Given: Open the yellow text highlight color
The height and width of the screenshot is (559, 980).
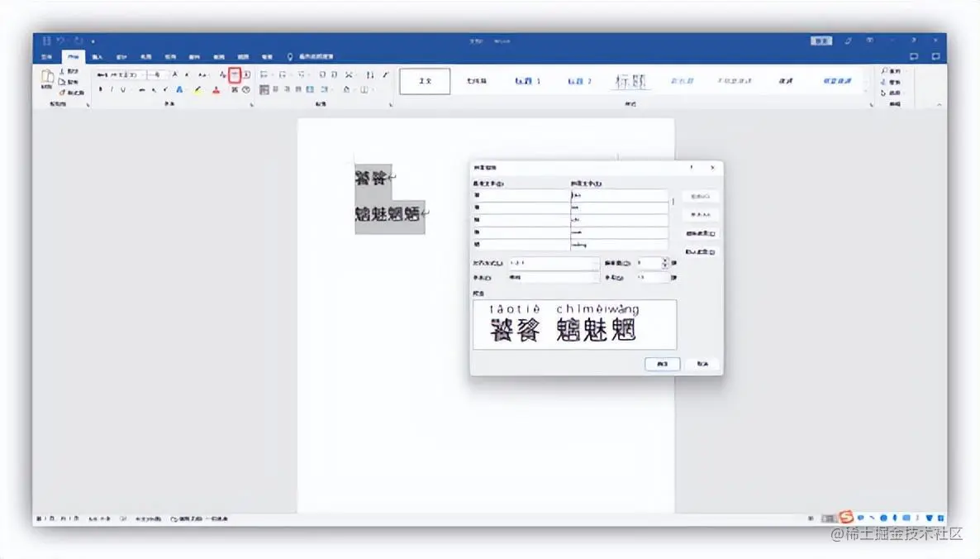Looking at the screenshot, I should (197, 89).
